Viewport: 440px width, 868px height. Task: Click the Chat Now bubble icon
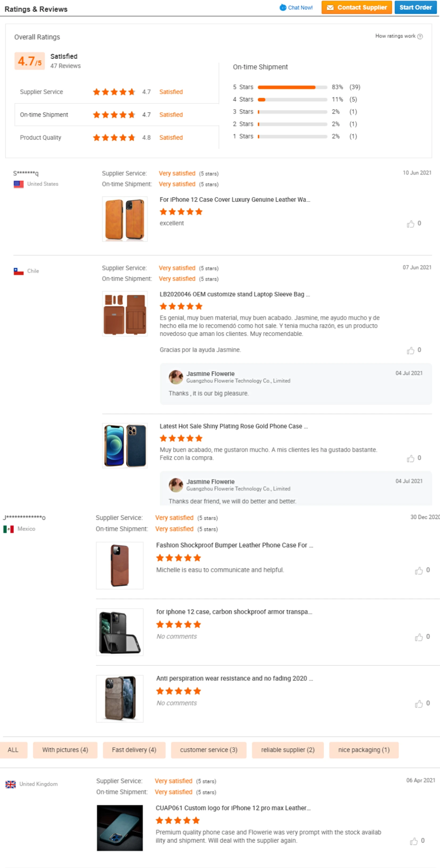[x=282, y=7]
